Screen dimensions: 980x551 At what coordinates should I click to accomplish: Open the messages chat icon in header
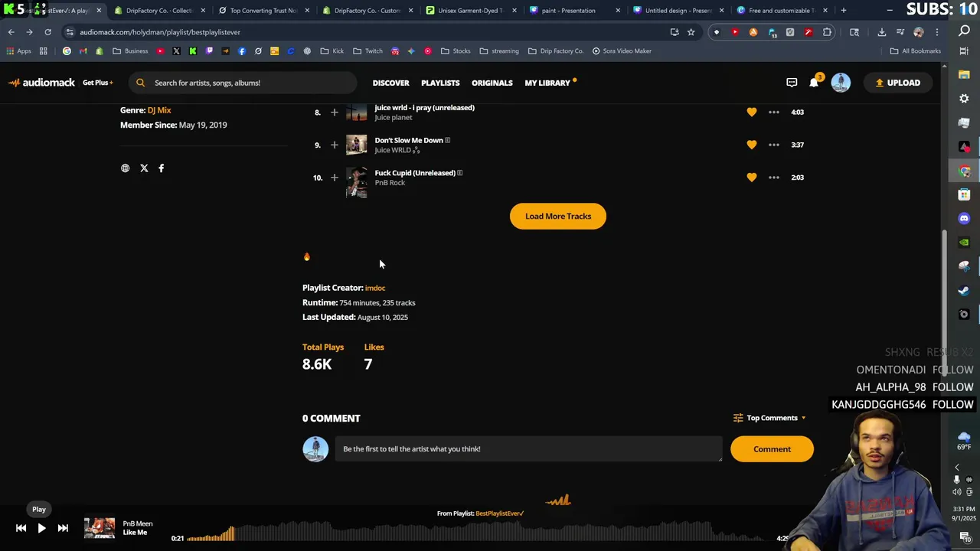[x=792, y=83]
